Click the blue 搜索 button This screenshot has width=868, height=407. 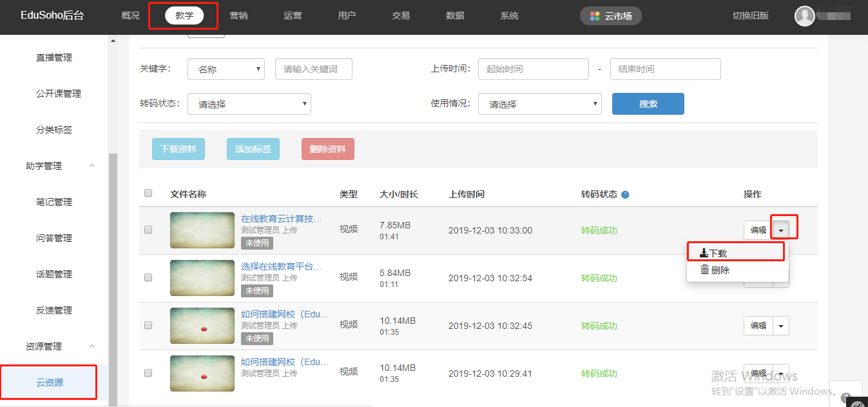[648, 104]
